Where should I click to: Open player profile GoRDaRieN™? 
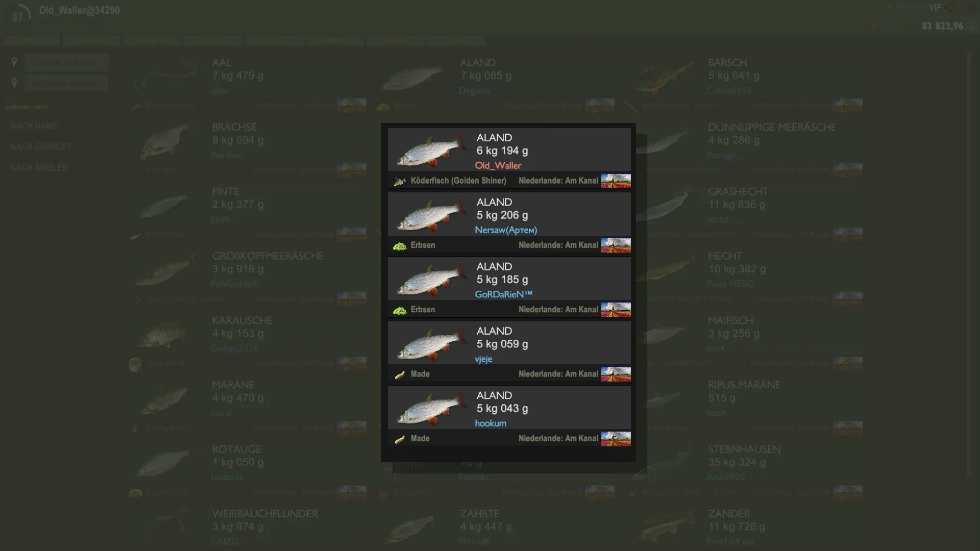[504, 294]
